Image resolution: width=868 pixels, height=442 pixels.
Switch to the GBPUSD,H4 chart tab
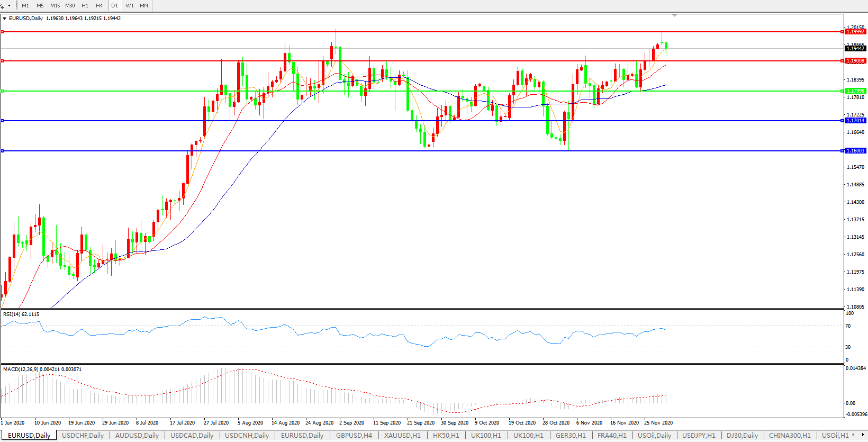[x=354, y=436]
